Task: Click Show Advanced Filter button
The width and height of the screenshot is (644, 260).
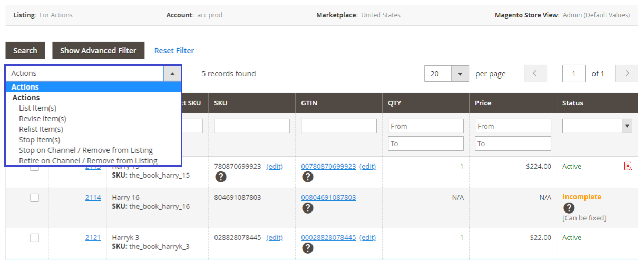Action: coord(98,51)
